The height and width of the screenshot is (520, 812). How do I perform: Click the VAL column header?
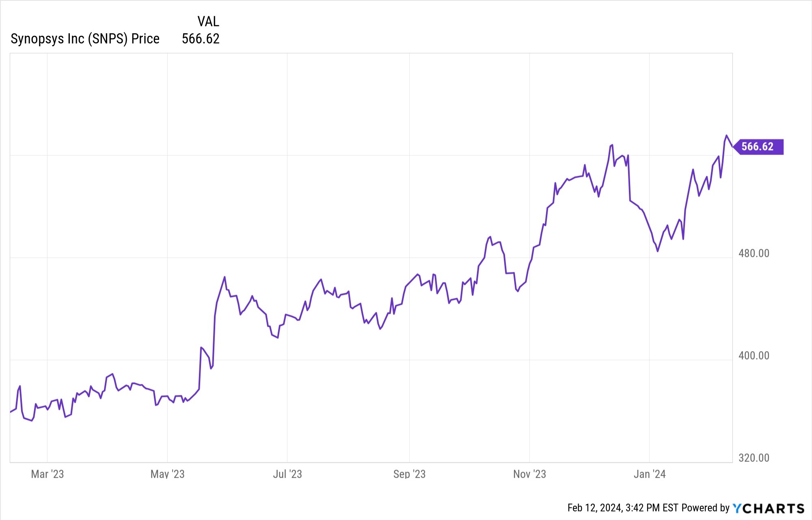(208, 21)
